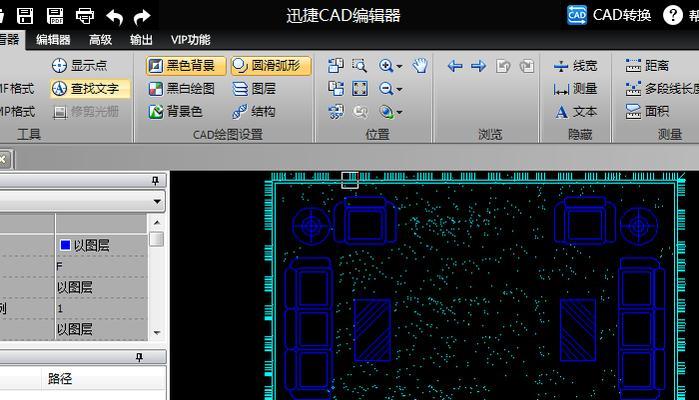Select the 面积 area measure tool
The width and height of the screenshot is (699, 400).
click(x=647, y=111)
